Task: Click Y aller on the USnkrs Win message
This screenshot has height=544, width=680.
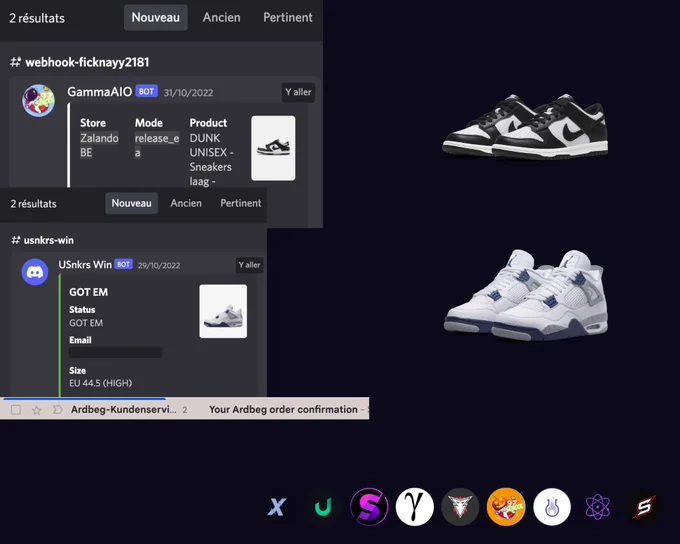Action: pyautogui.click(x=249, y=265)
